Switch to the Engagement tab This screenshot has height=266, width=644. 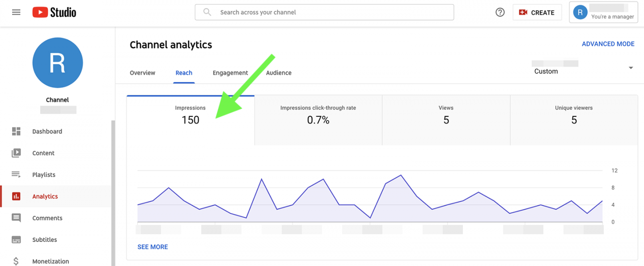[230, 72]
